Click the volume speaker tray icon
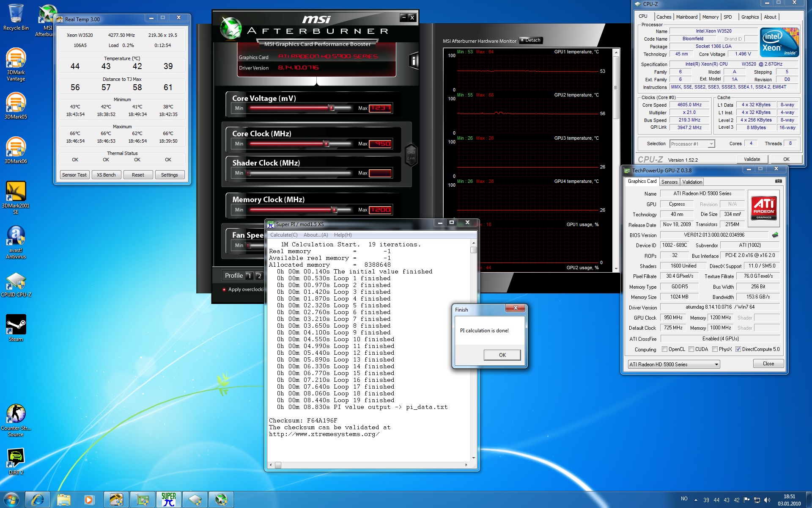 (x=767, y=500)
